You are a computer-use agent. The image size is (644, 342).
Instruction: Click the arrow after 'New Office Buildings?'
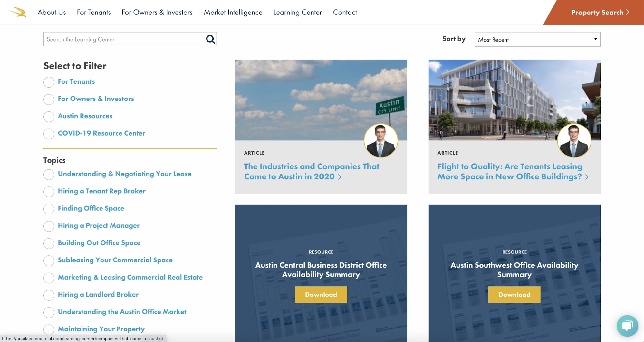pyautogui.click(x=587, y=177)
